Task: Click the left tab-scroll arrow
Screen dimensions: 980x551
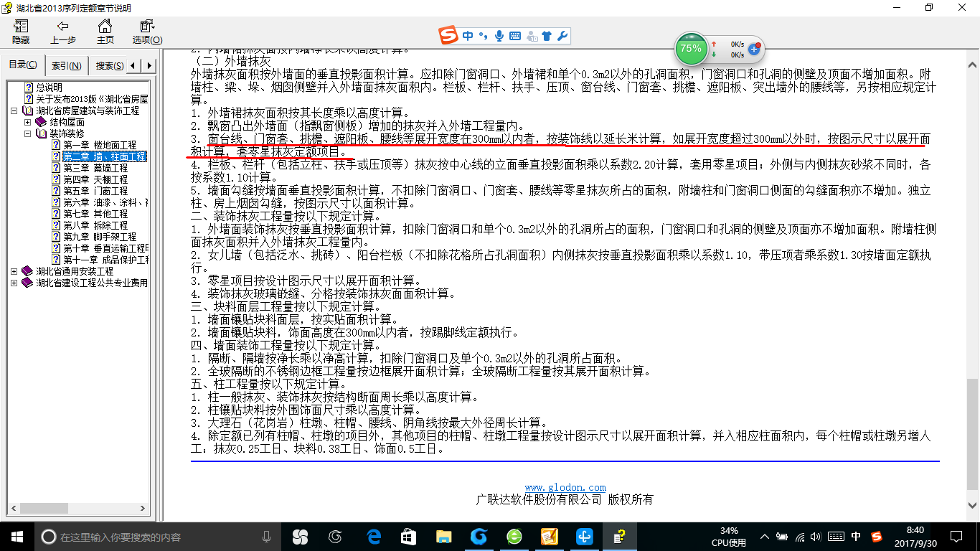Action: pos(133,65)
